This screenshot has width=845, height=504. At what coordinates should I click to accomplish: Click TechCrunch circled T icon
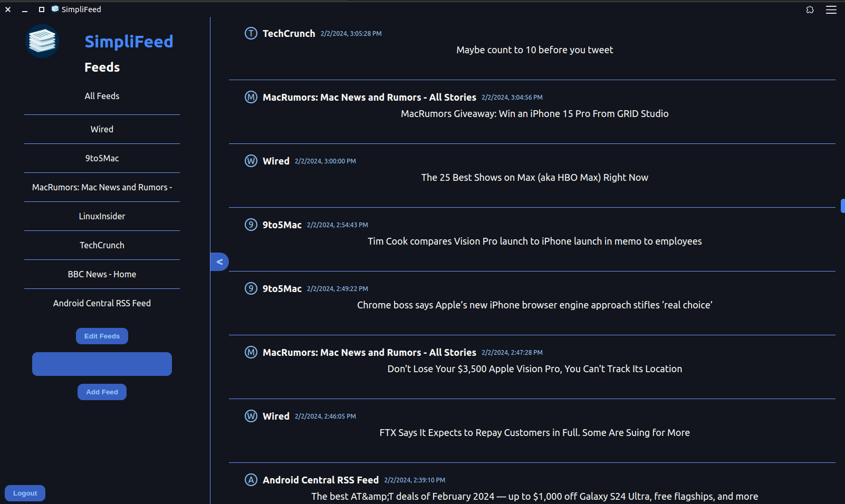(251, 33)
